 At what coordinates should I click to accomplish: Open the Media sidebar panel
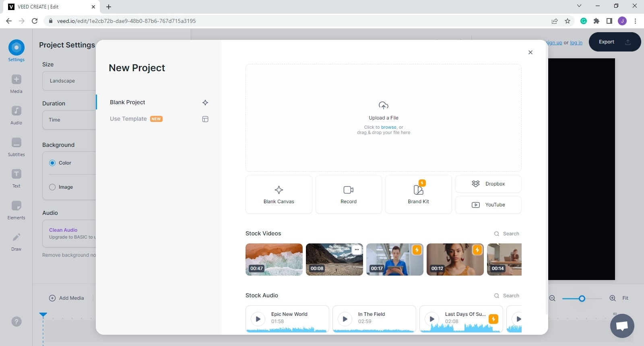(x=16, y=84)
